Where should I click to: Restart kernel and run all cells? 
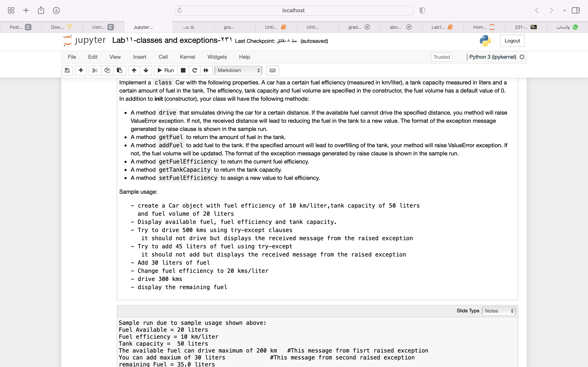click(206, 70)
